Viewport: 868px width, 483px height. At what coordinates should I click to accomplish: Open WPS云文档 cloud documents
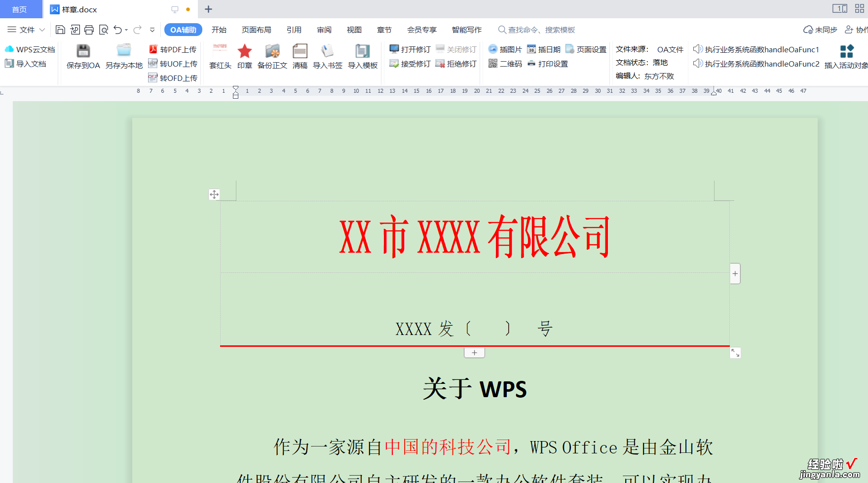coord(30,49)
